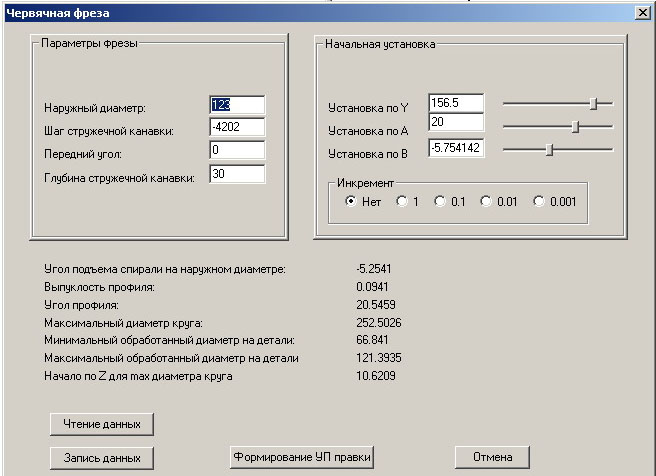Click Формирование УП правки button
The height and width of the screenshot is (476, 656).
pyautogui.click(x=302, y=457)
